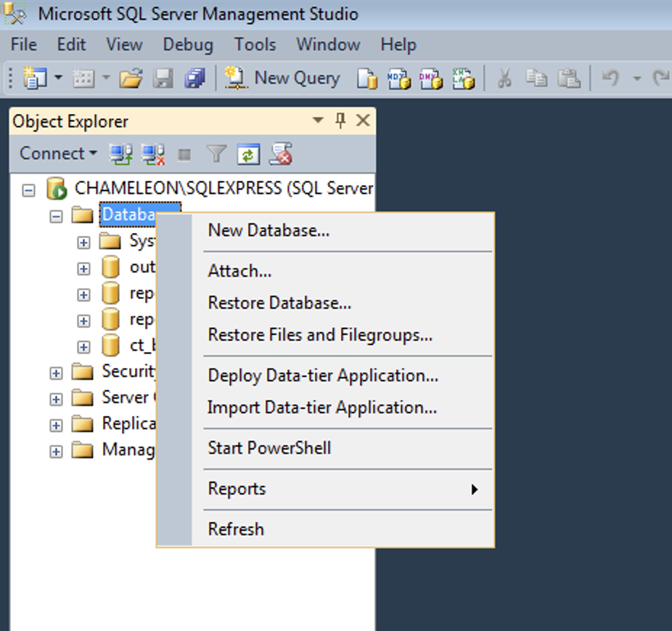Click the Analysis Services MDX Query icon
The height and width of the screenshot is (631, 672).
399,78
